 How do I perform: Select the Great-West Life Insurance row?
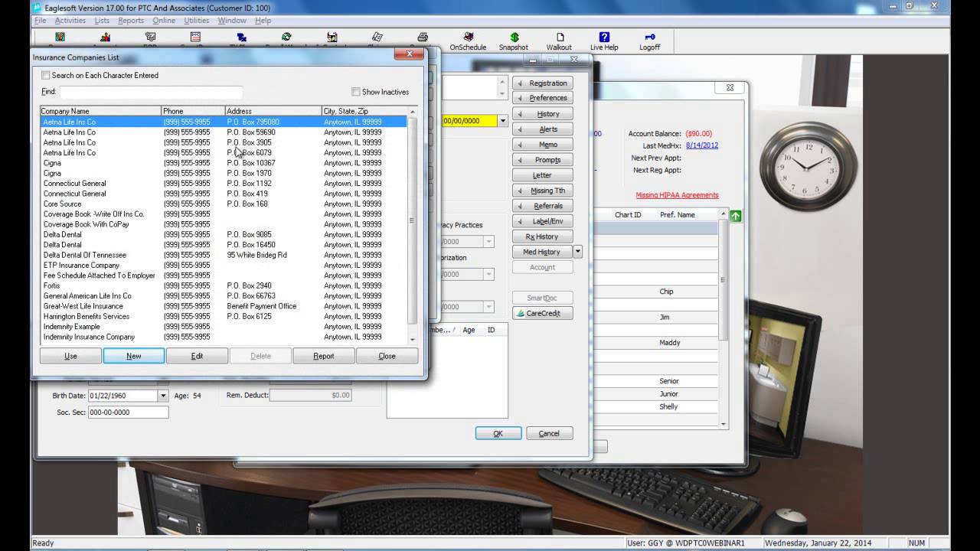point(224,306)
